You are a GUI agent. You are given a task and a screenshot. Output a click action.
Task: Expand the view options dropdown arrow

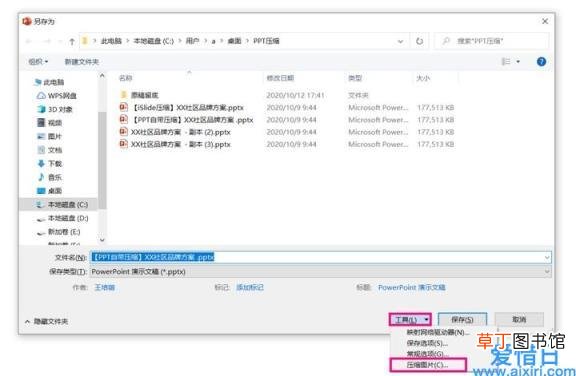[518, 62]
